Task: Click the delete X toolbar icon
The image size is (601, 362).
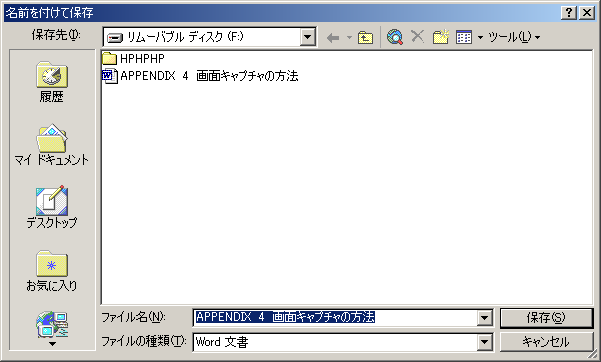Action: point(417,37)
